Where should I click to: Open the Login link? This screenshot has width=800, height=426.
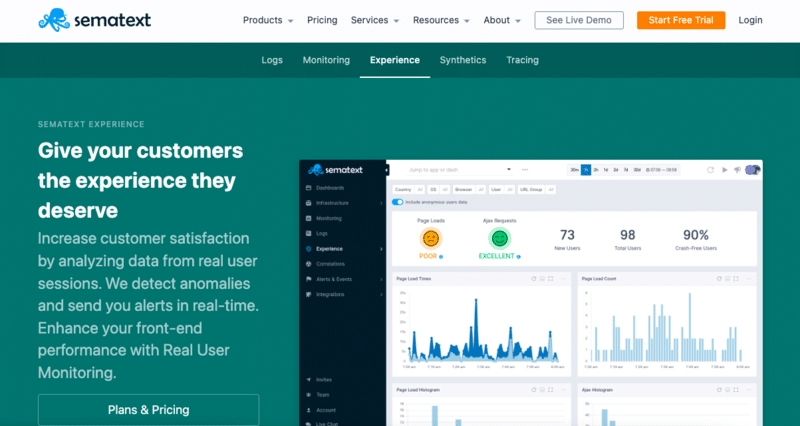(x=750, y=20)
